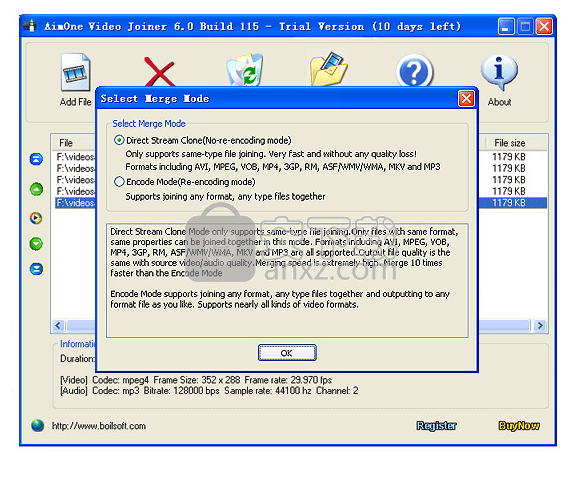The width and height of the screenshot is (586, 487).
Task: Open the About info icon
Action: pos(499,73)
